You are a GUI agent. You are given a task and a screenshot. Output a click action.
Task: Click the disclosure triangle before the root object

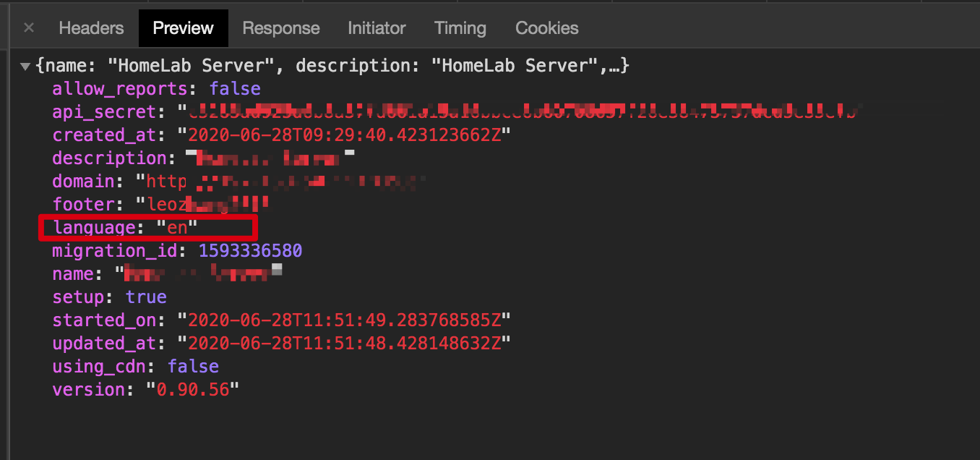pos(25,65)
